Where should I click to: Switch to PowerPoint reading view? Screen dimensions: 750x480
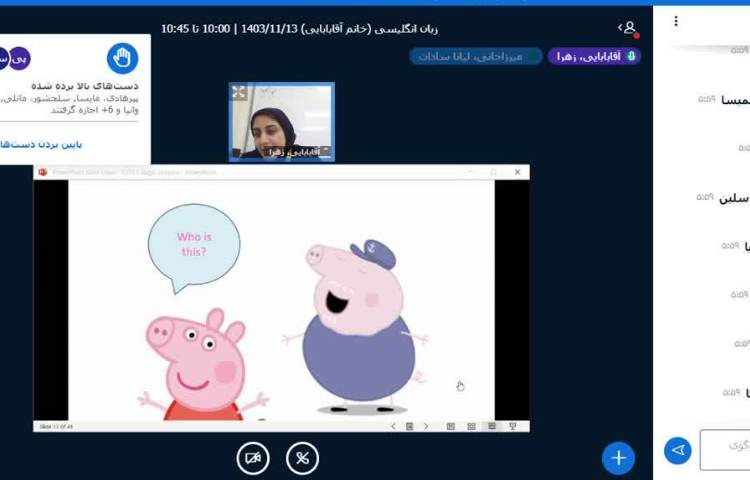[491, 426]
